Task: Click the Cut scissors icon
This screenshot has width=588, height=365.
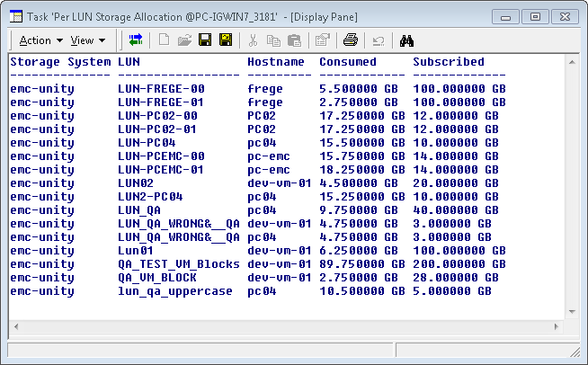Action: pos(253,40)
